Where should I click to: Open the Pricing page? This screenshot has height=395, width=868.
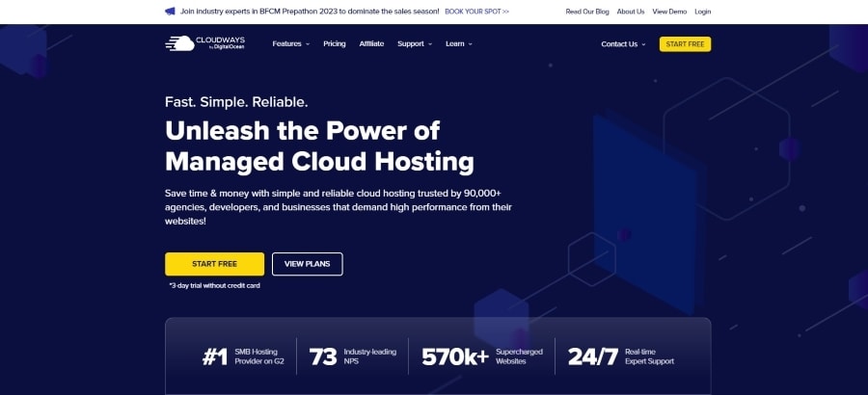[335, 43]
